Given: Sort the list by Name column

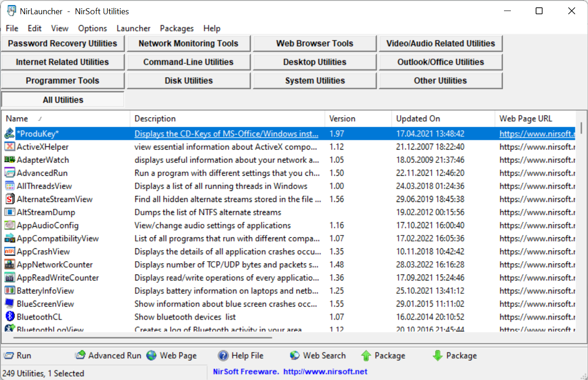Looking at the screenshot, I should 66,118.
